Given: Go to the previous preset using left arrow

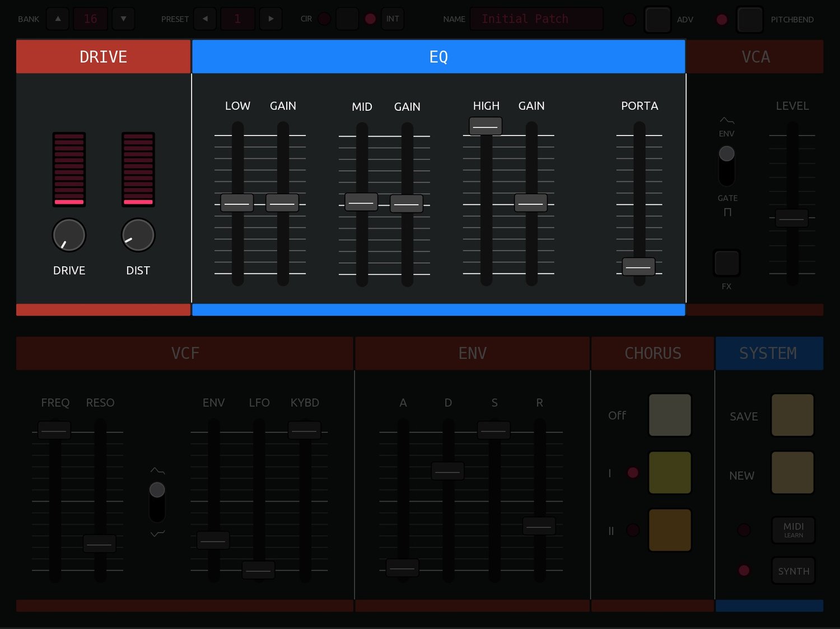Looking at the screenshot, I should tap(205, 19).
